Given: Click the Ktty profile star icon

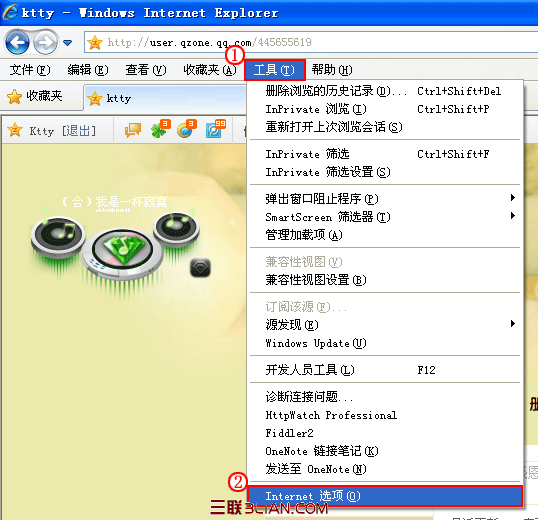Looking at the screenshot, I should tap(15, 130).
